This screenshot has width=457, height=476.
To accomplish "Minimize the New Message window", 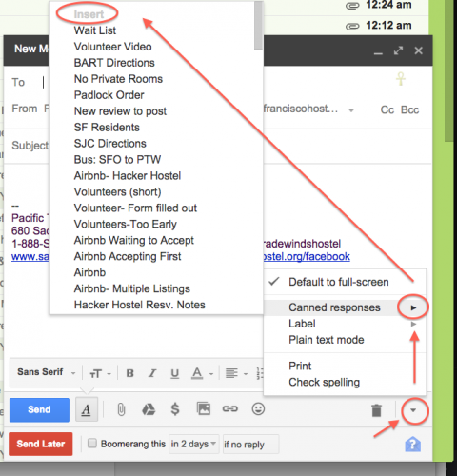I will coord(378,53).
